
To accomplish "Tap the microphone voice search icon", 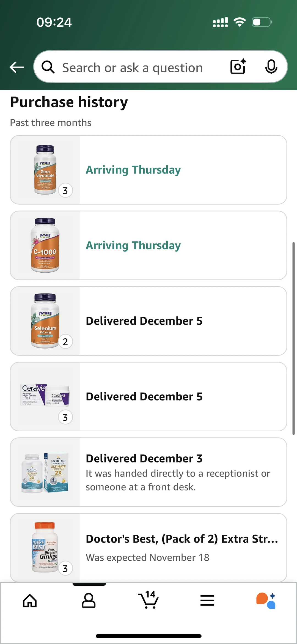I will point(271,67).
